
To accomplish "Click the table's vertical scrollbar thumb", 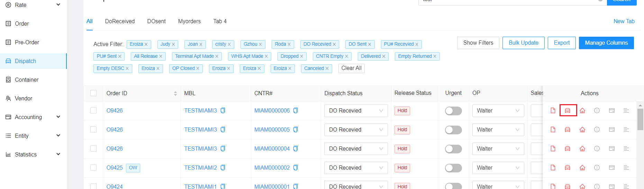I will point(640,119).
